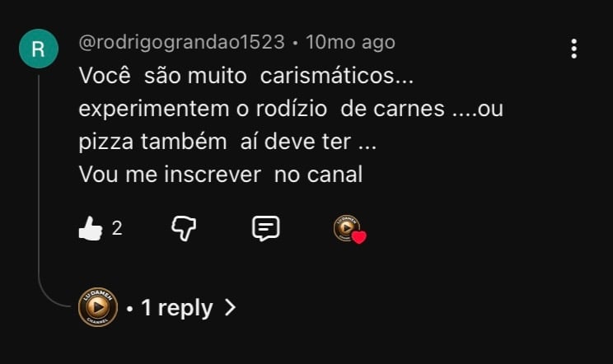
Task: Like the comment with the thumbs-up icon
Action: (x=91, y=228)
